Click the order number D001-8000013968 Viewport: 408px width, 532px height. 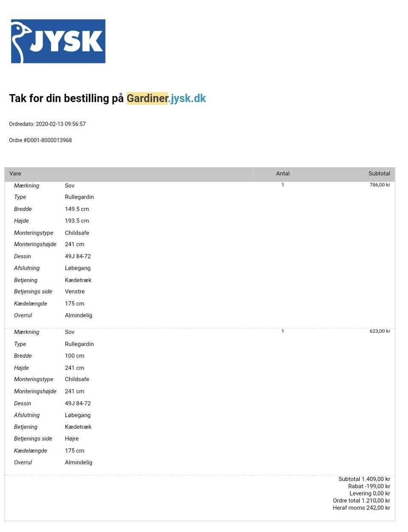pos(49,140)
